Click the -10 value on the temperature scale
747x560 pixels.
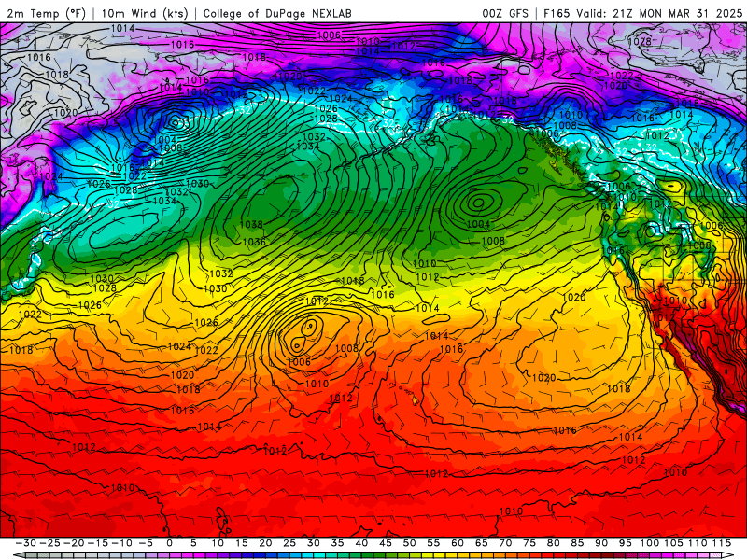(121, 543)
